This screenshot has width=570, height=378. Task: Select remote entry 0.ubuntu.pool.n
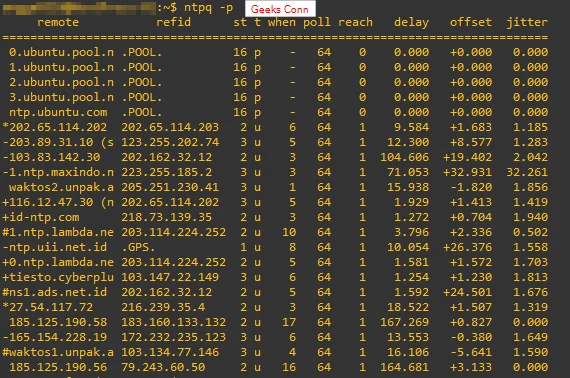tap(61, 52)
